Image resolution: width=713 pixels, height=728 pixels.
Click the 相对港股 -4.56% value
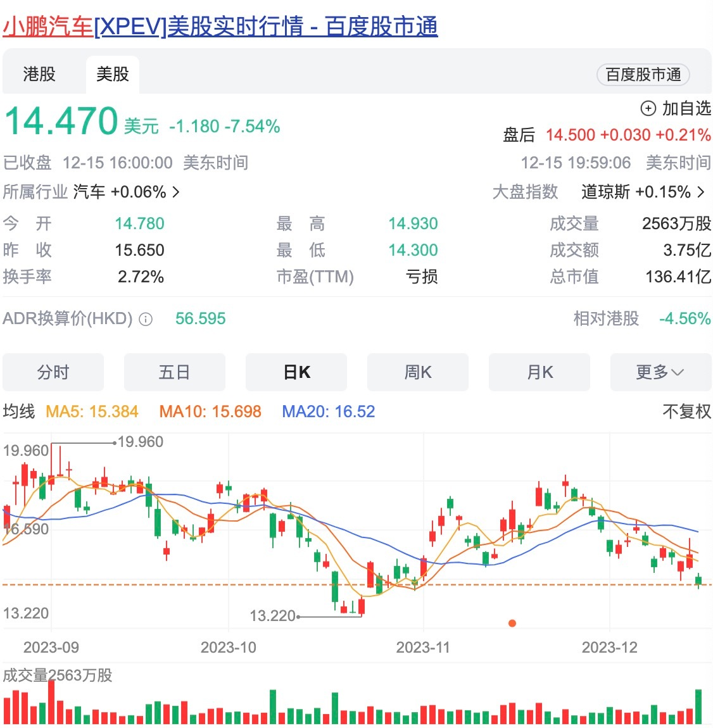tap(685, 319)
